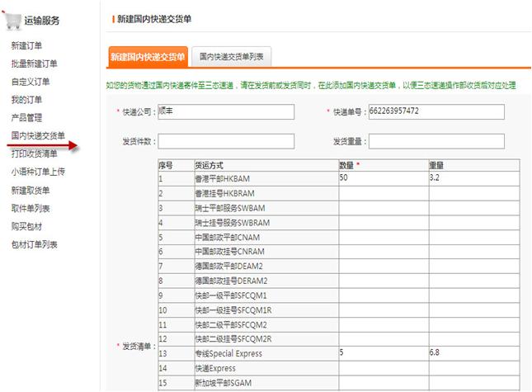Select 购买包材 in the sidebar
The height and width of the screenshot is (392, 532).
[x=26, y=226]
